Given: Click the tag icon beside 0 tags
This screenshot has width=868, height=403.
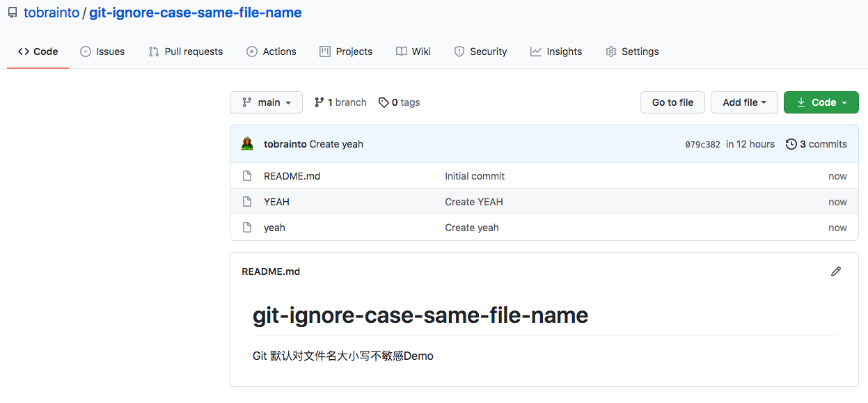Looking at the screenshot, I should tap(384, 102).
